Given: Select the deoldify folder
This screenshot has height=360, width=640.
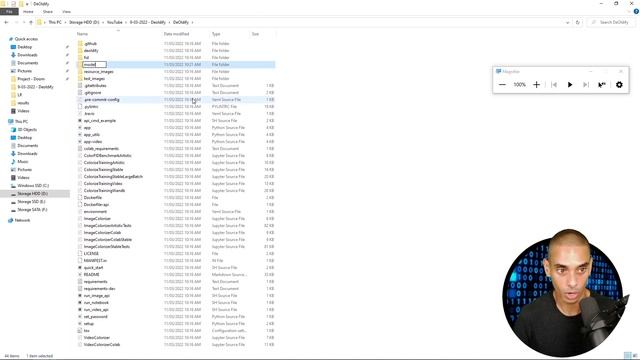Looking at the screenshot, I should coord(91,51).
